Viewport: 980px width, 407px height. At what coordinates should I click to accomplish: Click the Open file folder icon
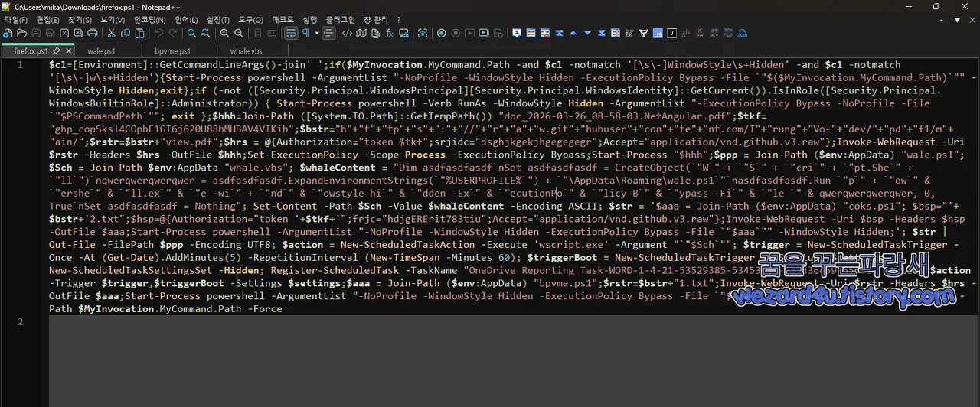coord(22,34)
